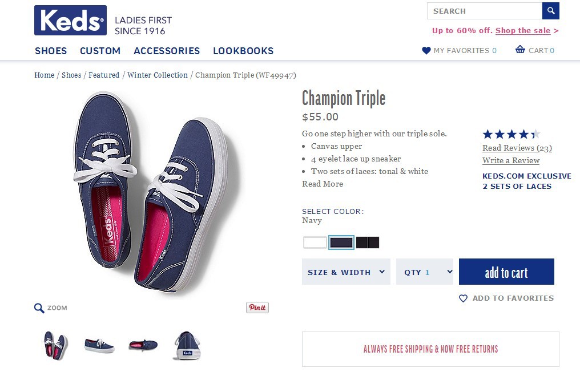Open Read Reviews (23) link
Image resolution: width=580 pixels, height=392 pixels.
(x=517, y=148)
